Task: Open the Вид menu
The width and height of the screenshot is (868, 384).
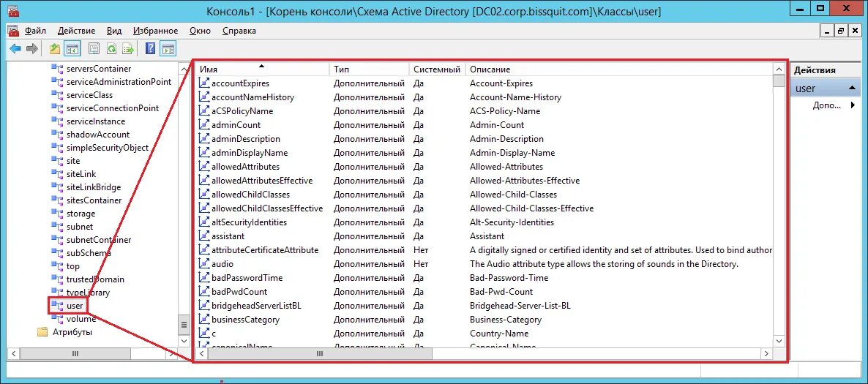Action: click(x=114, y=31)
